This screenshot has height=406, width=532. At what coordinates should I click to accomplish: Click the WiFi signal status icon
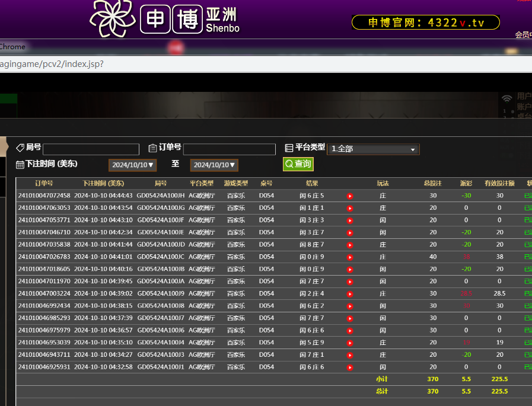coord(506,98)
